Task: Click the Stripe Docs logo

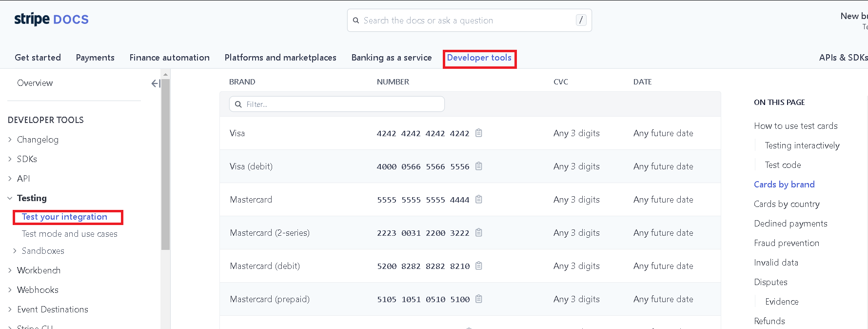Action: (51, 20)
